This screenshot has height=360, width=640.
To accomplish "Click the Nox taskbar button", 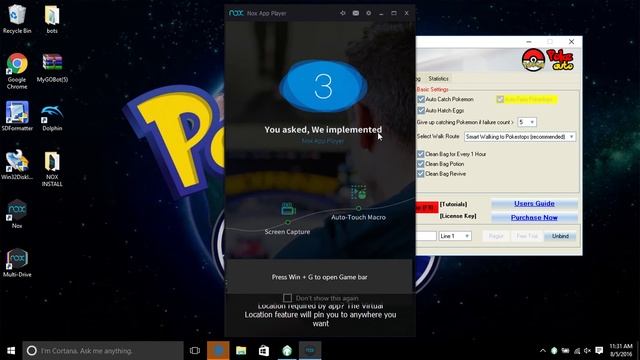I will (310, 351).
